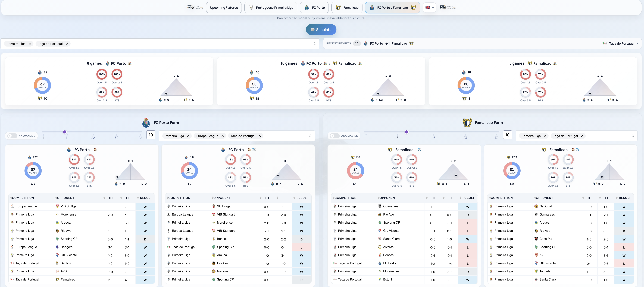Click the VfB Stuttgart crest in first FC Porto table
The width and height of the screenshot is (644, 287).
[57, 206]
